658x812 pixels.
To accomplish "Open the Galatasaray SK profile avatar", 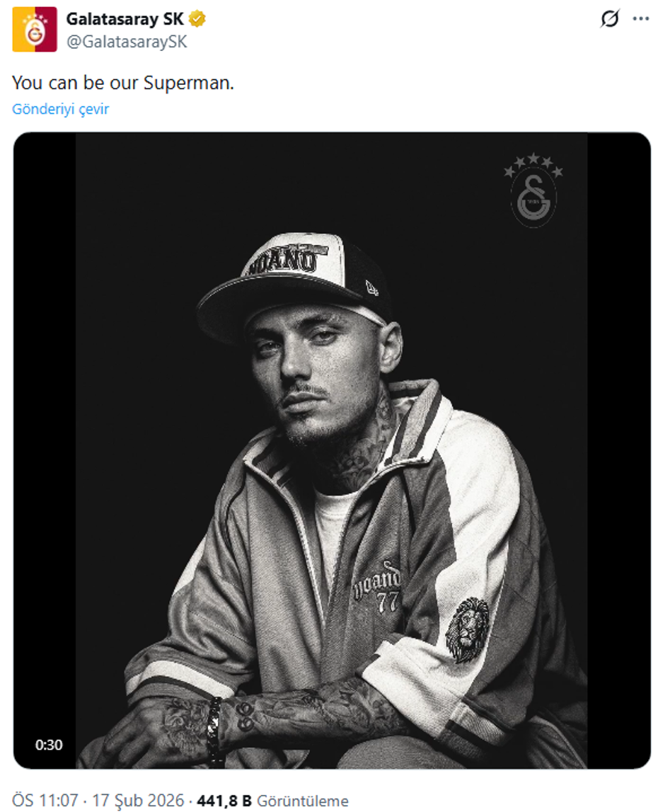I will coord(35,30).
